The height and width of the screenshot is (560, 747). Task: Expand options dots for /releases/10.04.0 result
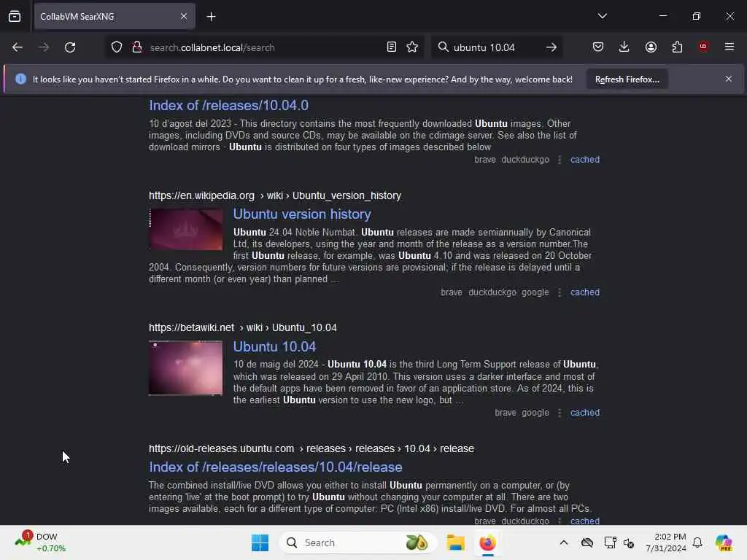[560, 160]
